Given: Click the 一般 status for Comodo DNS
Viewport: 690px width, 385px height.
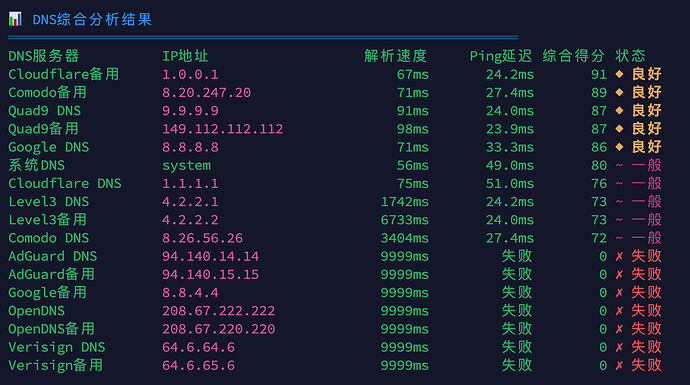Looking at the screenshot, I should pos(646,238).
